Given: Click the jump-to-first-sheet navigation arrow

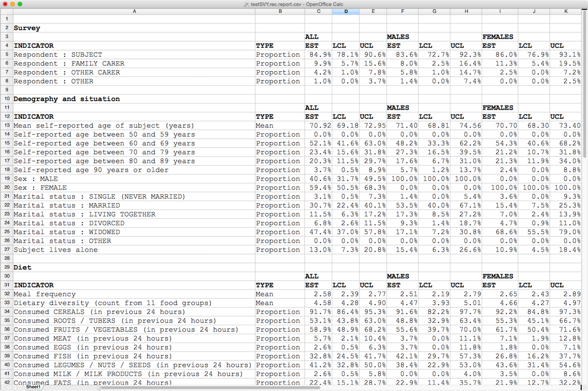Looking at the screenshot, I should pyautogui.click(x=4, y=387).
